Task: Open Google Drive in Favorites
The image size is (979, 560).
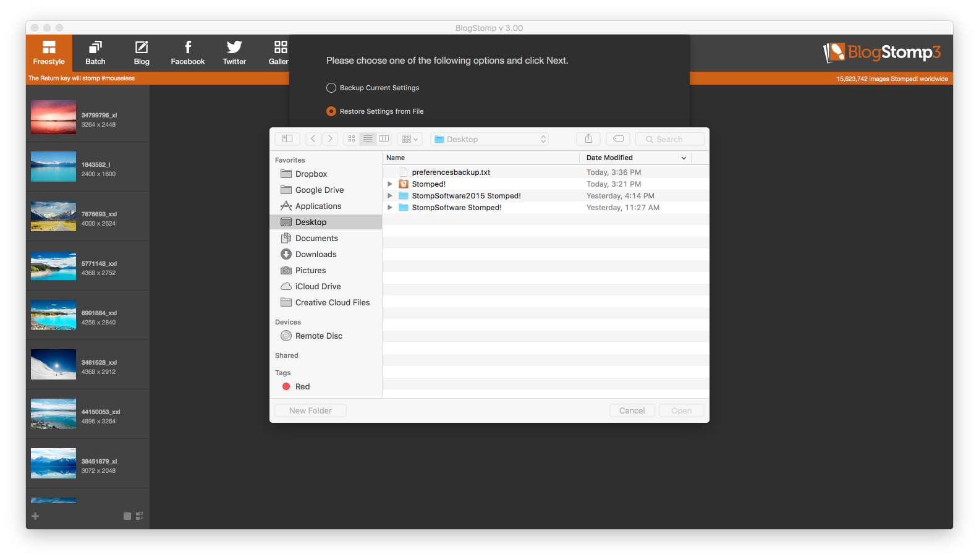Action: (x=326, y=190)
